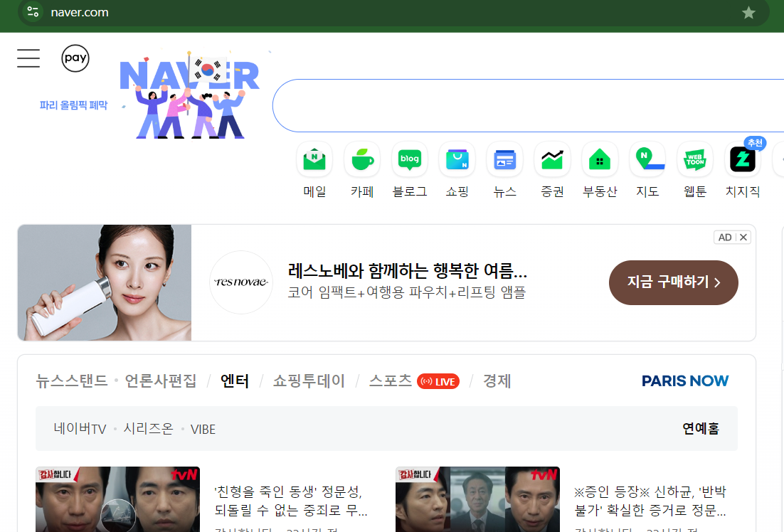784x532 pixels.
Task: Open the Shopping (쇼핑) shortcut icon
Action: [x=457, y=159]
